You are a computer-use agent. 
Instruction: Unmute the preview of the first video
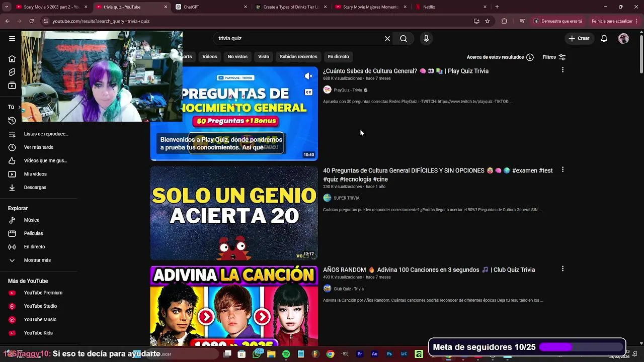click(x=308, y=76)
